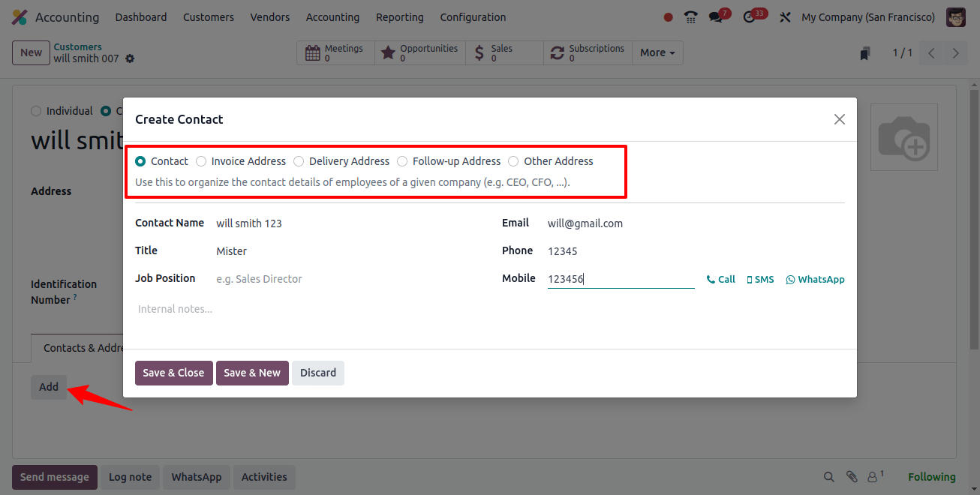Switch to Contacts & Addresses tab
Screen dimensions: 980x495
click(x=77, y=348)
